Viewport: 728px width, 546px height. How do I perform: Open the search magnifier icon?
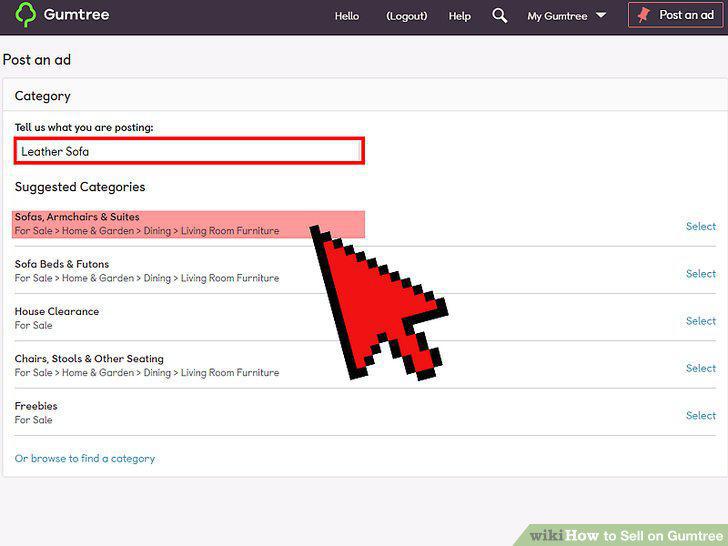click(x=499, y=15)
